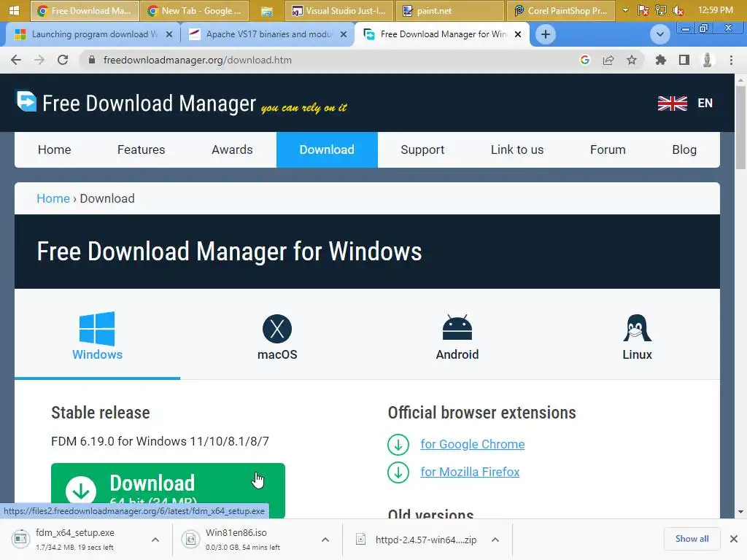Reload the current page

point(63,60)
